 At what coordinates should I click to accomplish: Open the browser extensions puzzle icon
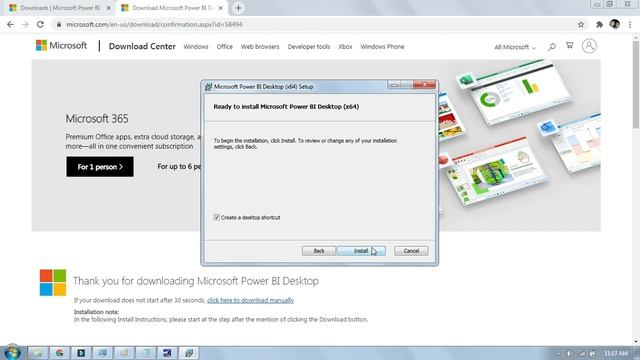(x=599, y=24)
